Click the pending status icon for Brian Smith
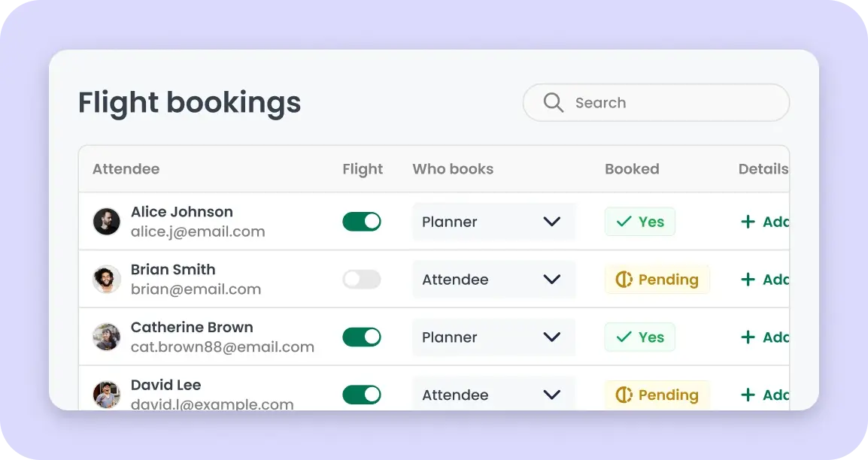This screenshot has height=460, width=868. [624, 280]
